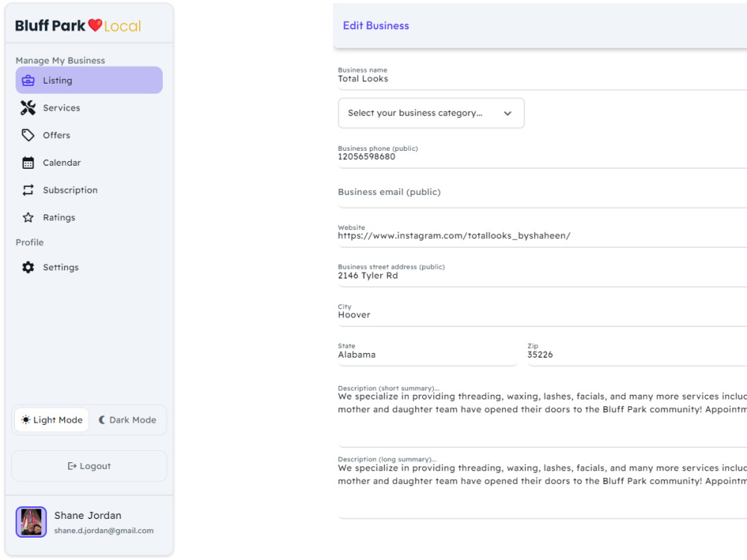
Task: Open the Subscription page
Action: (89, 190)
